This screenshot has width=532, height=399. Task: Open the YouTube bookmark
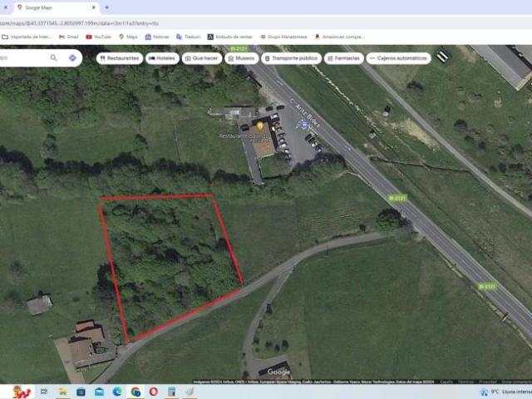(98, 37)
